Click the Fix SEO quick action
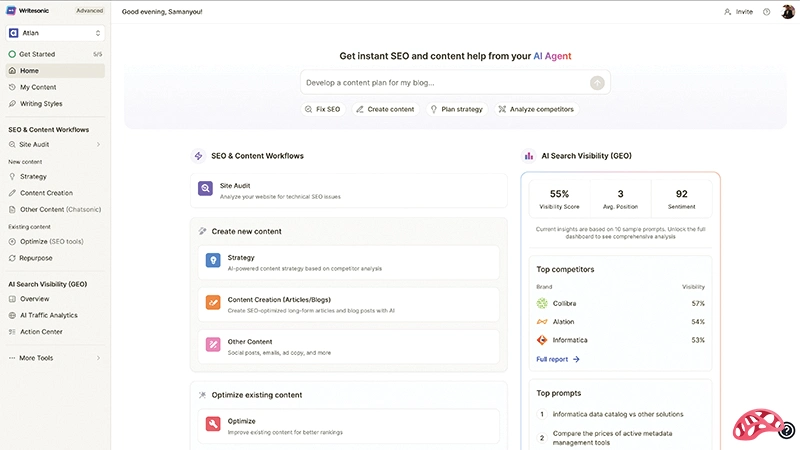The height and width of the screenshot is (450, 800). (x=323, y=109)
